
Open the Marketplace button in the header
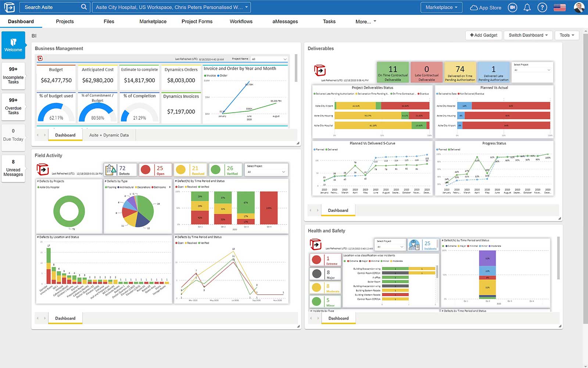coord(441,7)
